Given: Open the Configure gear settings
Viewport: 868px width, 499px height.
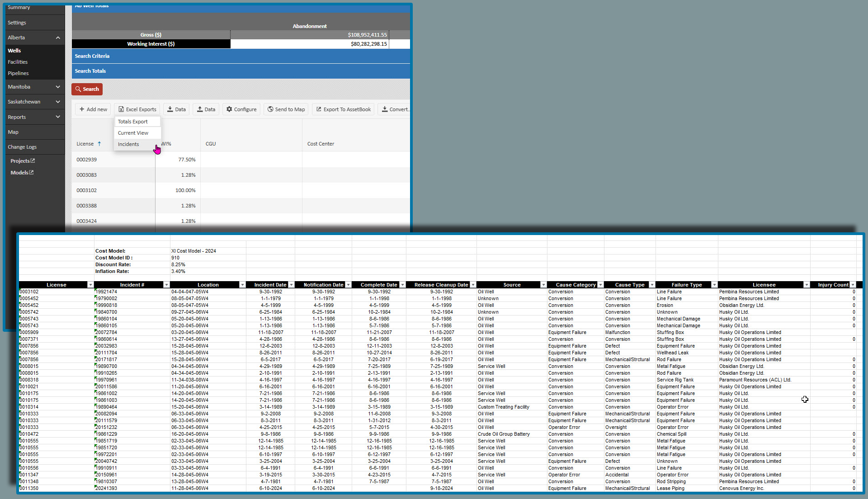Looking at the screenshot, I should click(x=241, y=109).
